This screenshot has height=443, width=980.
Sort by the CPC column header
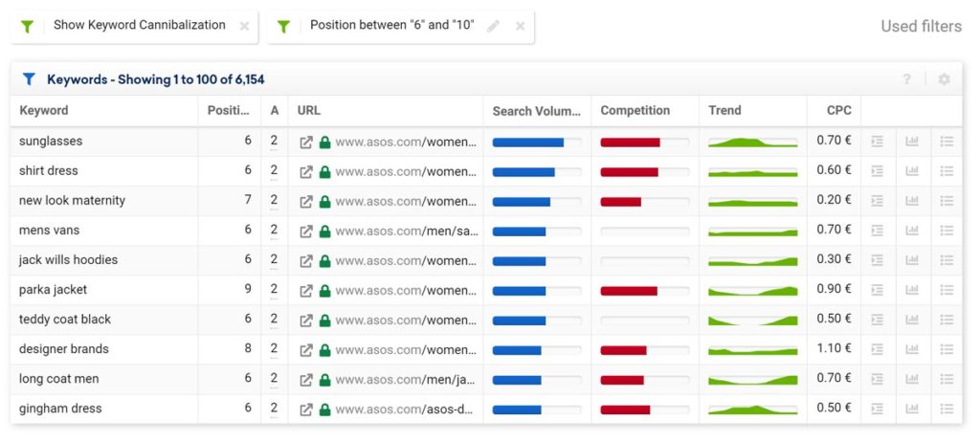(838, 111)
